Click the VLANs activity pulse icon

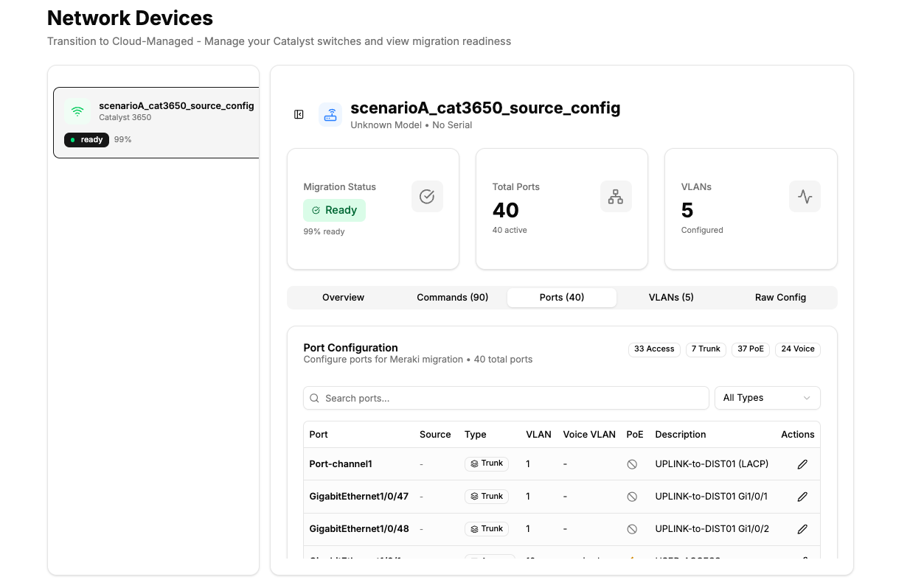click(805, 196)
